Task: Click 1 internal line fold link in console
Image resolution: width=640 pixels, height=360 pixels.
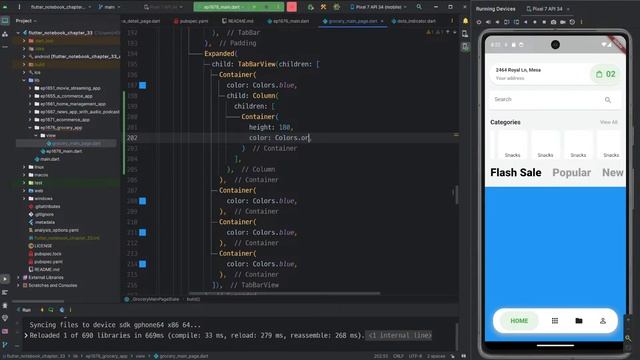Action: tap(400, 336)
